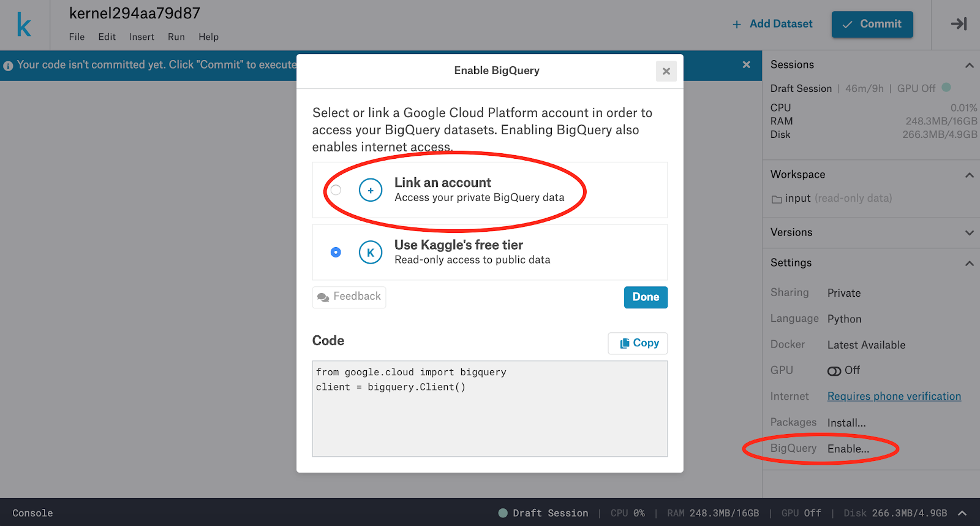Click the input folder in Workspace
The height and width of the screenshot is (526, 980).
797,199
